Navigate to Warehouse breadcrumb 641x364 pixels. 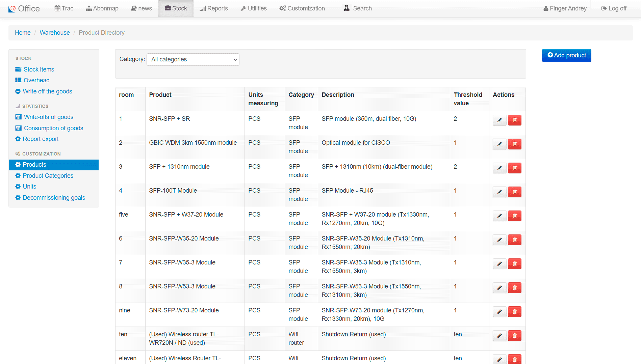click(x=55, y=33)
